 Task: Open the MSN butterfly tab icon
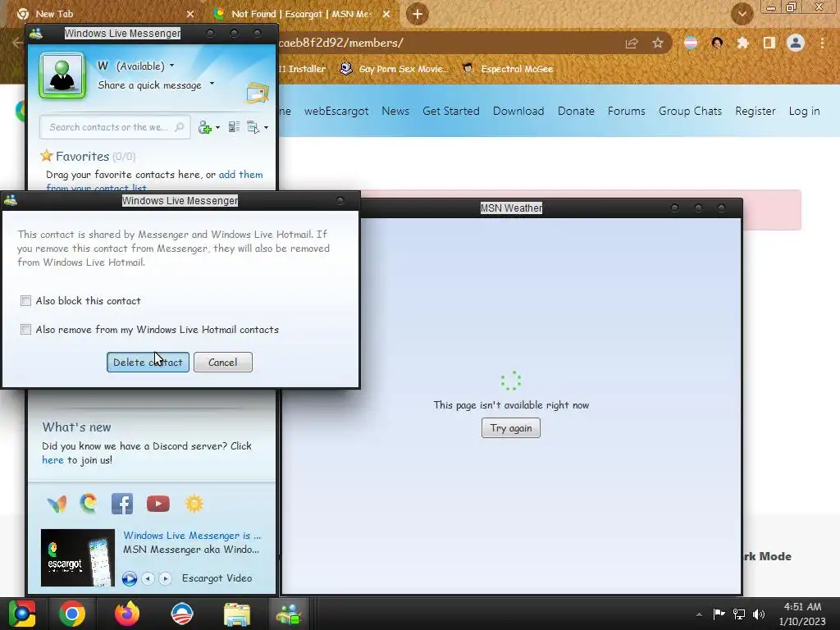pos(57,504)
